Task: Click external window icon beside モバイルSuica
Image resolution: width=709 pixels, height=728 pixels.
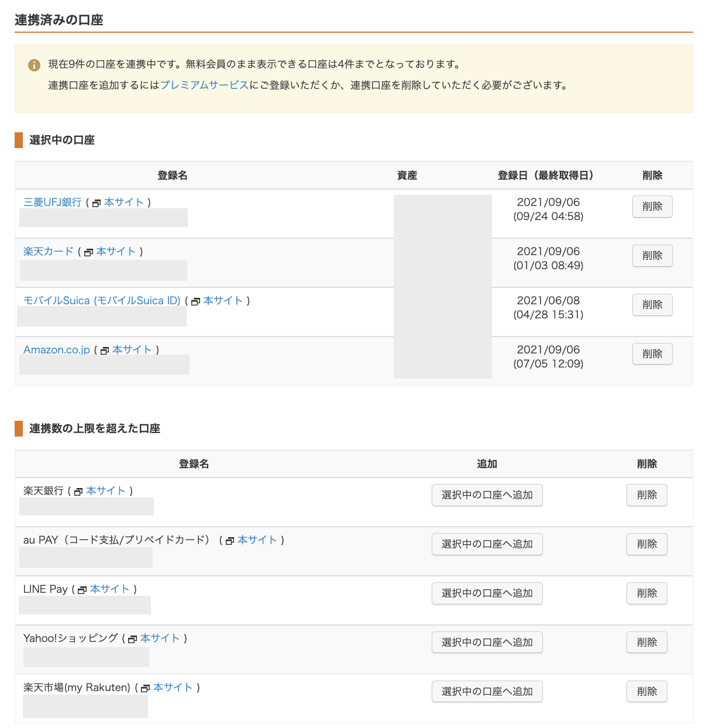Action: click(x=195, y=301)
